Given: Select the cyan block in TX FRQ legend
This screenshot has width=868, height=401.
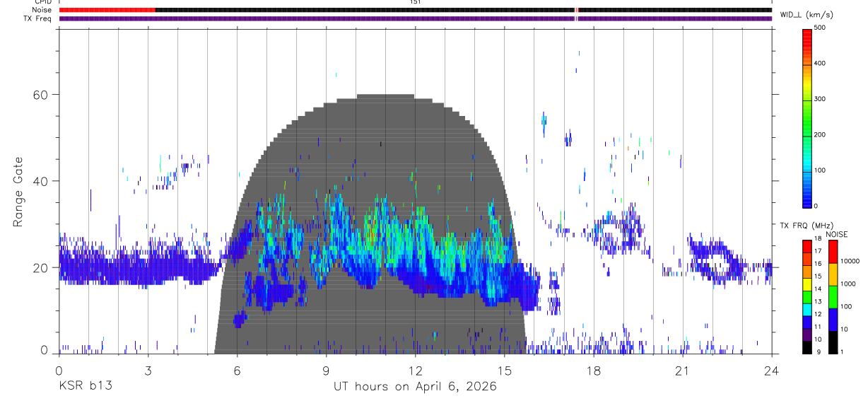Looking at the screenshot, I should click(807, 310).
